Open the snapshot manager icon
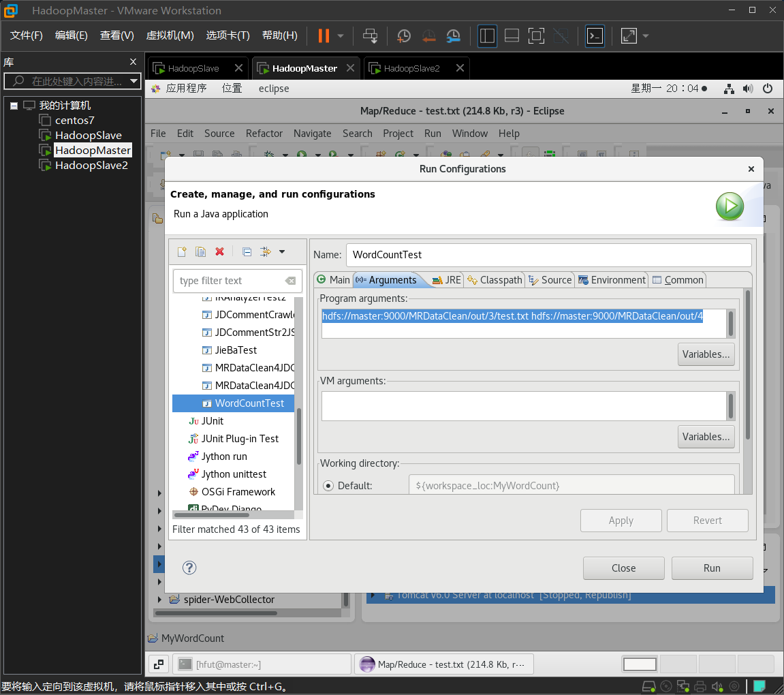 (x=453, y=35)
